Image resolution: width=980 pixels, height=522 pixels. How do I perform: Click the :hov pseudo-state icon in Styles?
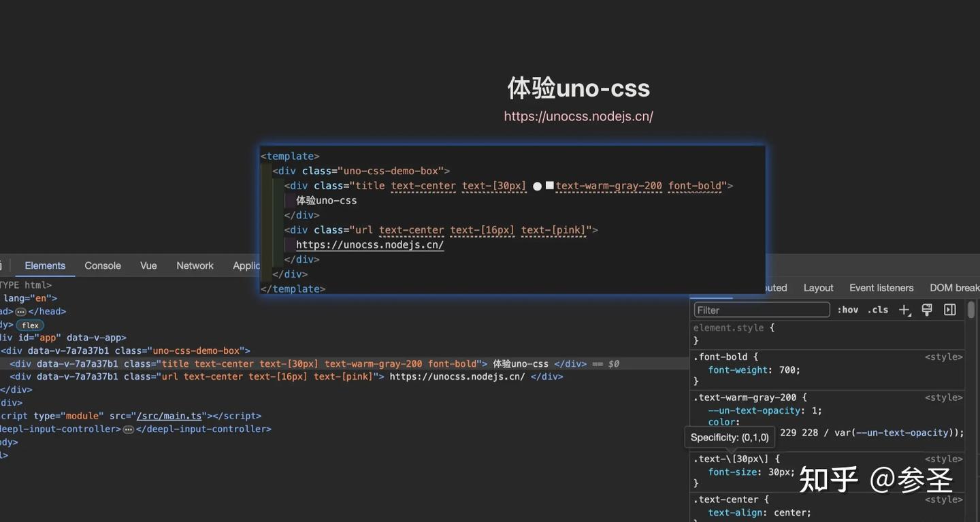tap(848, 310)
